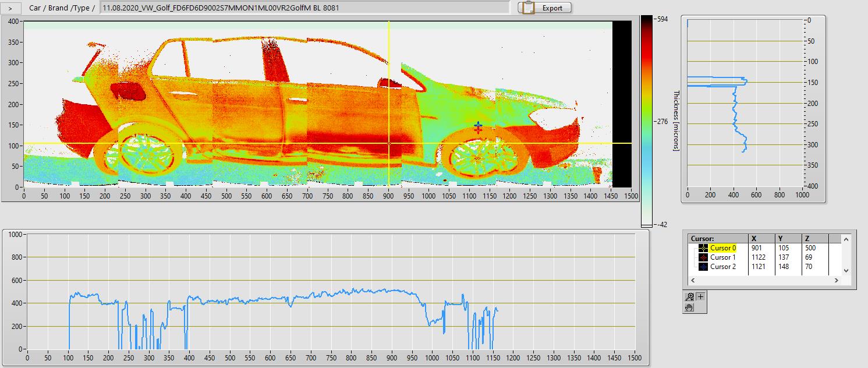
Task: Click the 'Thickness [microns]' axis label
Action: pos(677,121)
